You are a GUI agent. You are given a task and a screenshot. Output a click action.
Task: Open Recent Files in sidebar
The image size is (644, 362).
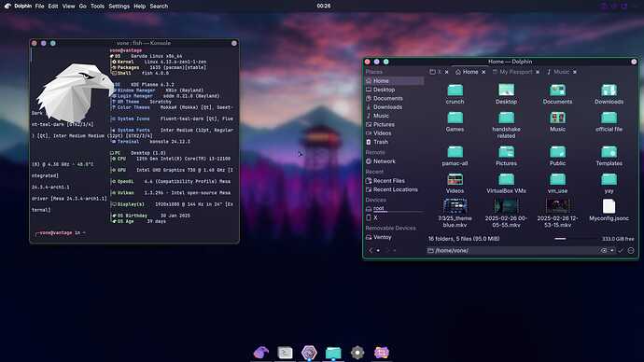pos(394,181)
